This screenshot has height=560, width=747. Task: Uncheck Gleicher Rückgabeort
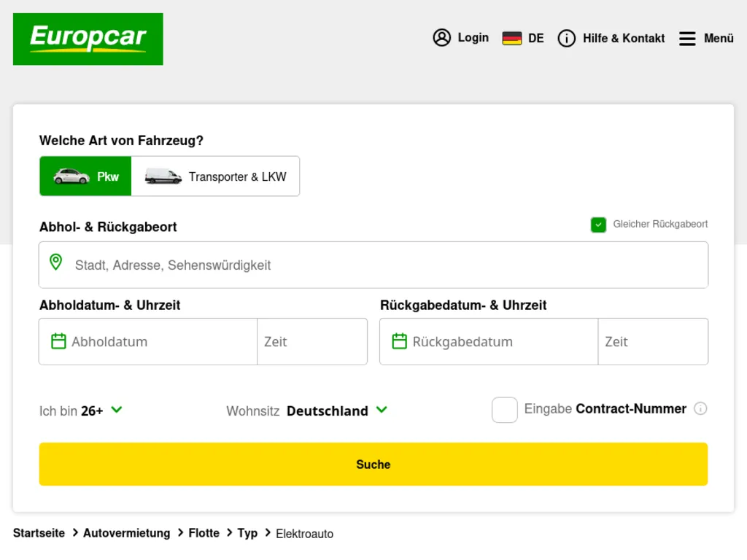(598, 225)
